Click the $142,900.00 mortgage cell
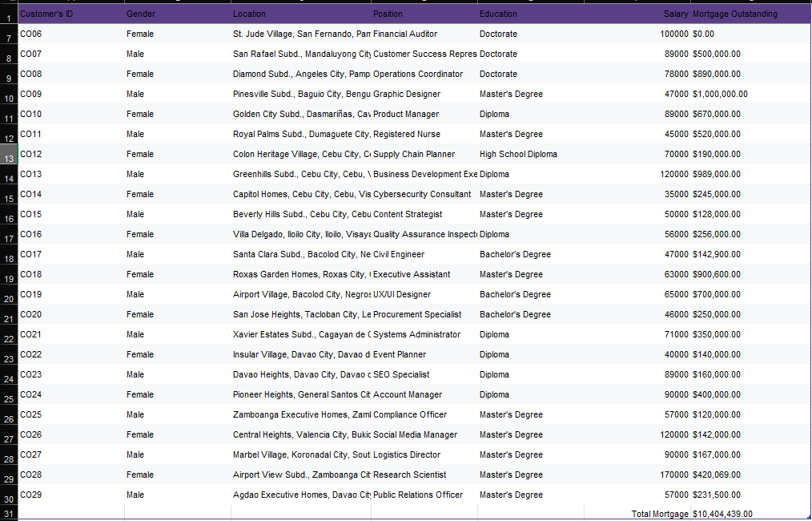 pos(750,255)
